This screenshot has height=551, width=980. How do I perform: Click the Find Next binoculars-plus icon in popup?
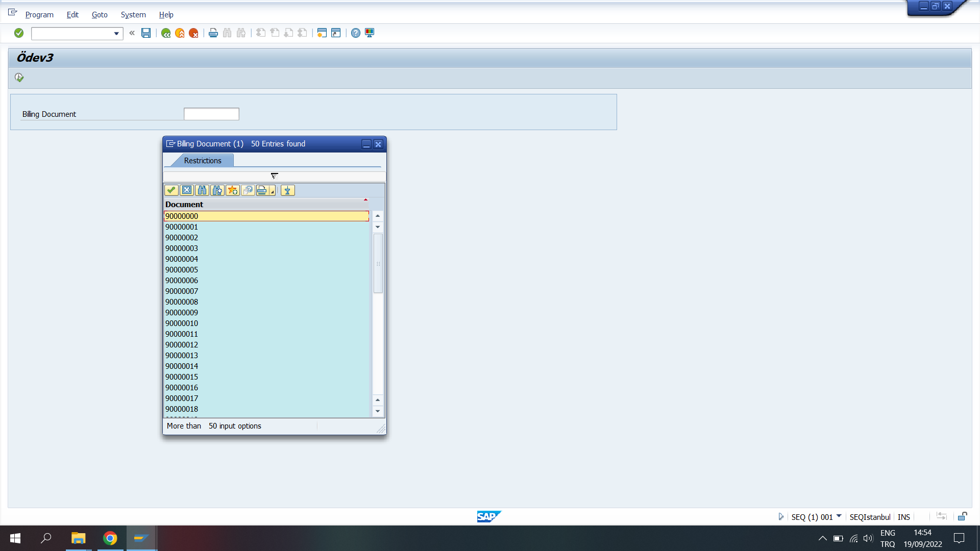pos(217,190)
